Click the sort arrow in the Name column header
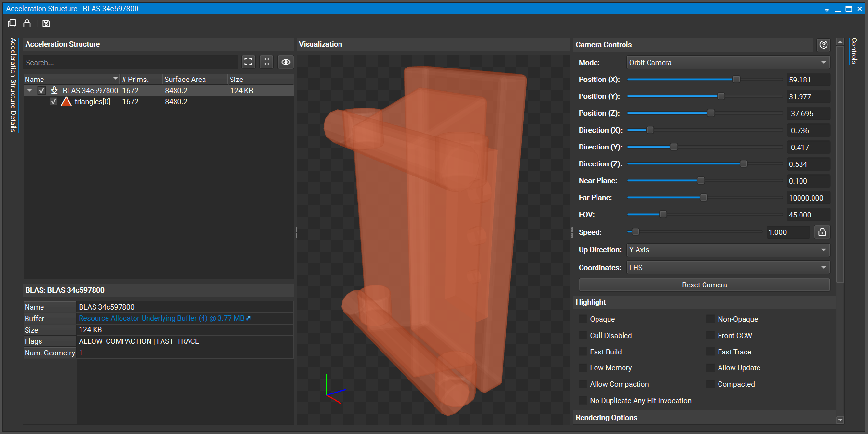 point(115,79)
